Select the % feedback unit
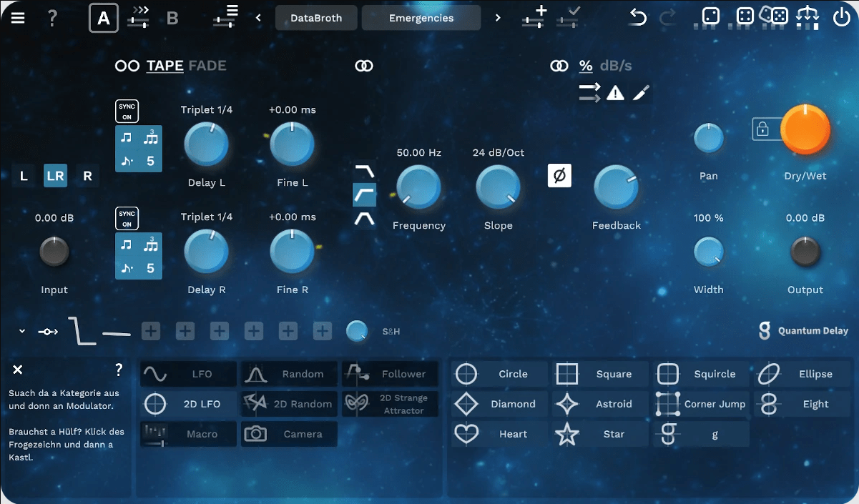Image resolution: width=859 pixels, height=504 pixels. (x=586, y=66)
